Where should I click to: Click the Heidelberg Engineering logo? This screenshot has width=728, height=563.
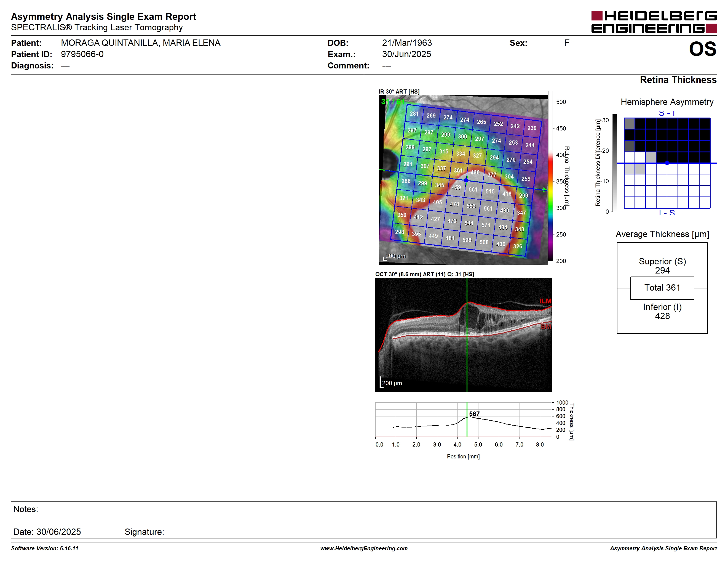(654, 22)
